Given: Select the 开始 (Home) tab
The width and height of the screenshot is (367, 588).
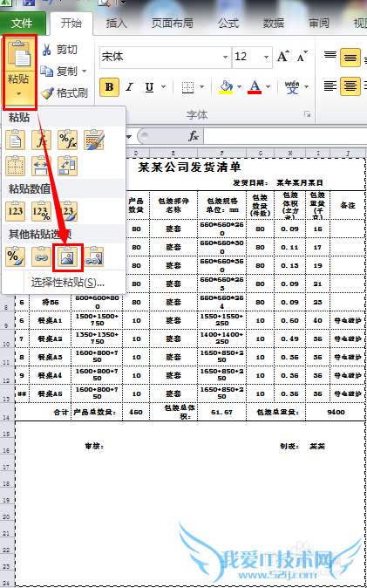Looking at the screenshot, I should (71, 24).
